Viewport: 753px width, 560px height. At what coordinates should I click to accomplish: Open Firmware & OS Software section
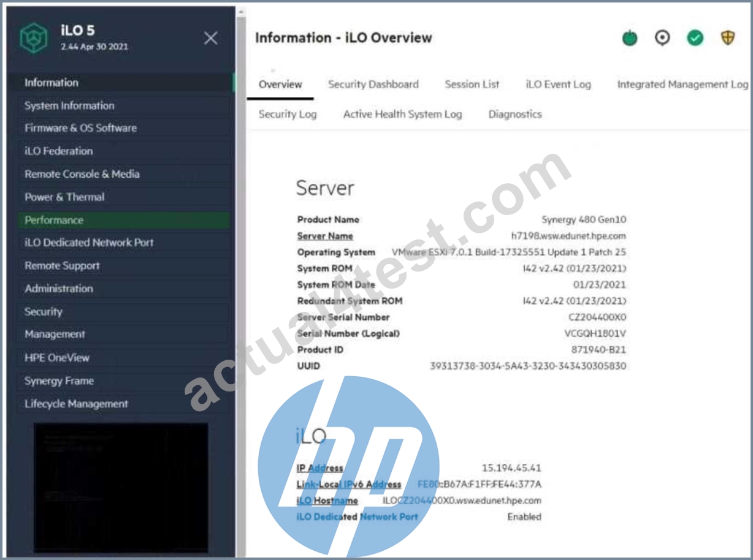click(124, 128)
